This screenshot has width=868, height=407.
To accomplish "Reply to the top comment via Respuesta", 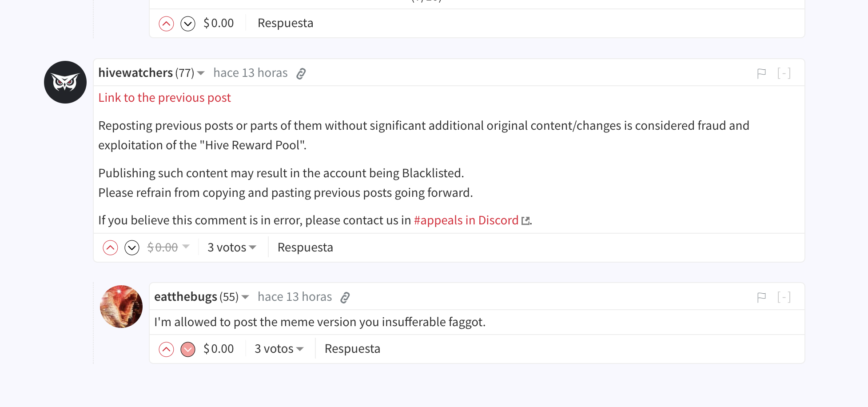I will (285, 23).
